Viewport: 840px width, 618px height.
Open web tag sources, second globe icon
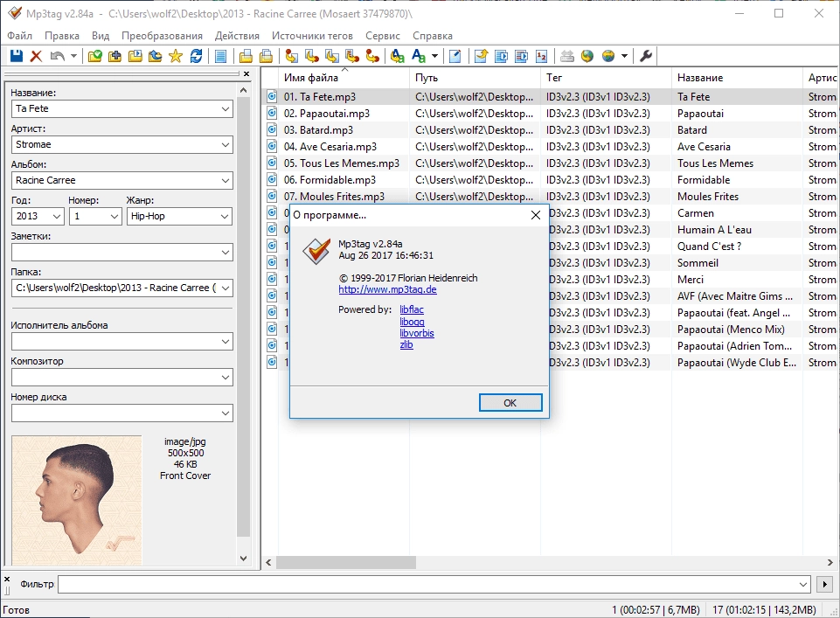(x=608, y=56)
